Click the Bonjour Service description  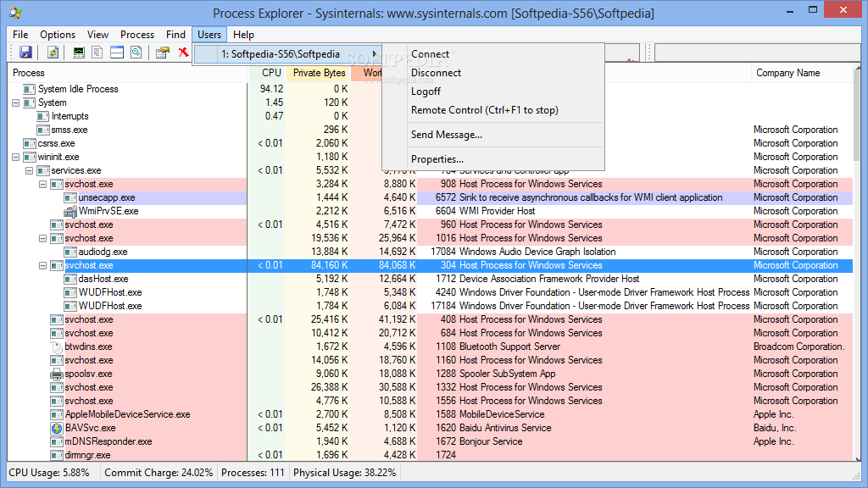point(491,441)
